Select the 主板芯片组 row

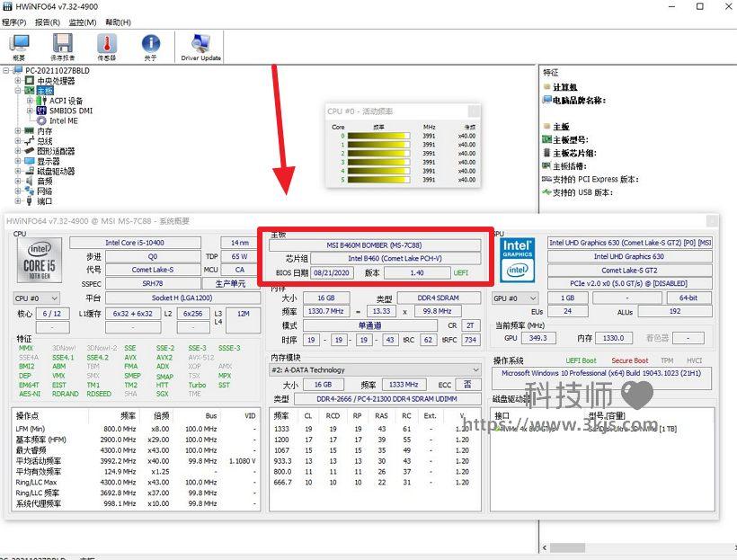574,153
